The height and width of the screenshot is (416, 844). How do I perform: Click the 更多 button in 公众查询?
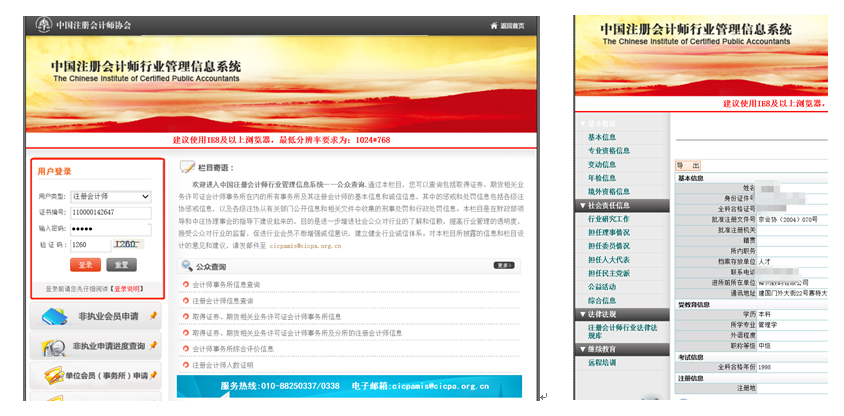[x=504, y=266]
